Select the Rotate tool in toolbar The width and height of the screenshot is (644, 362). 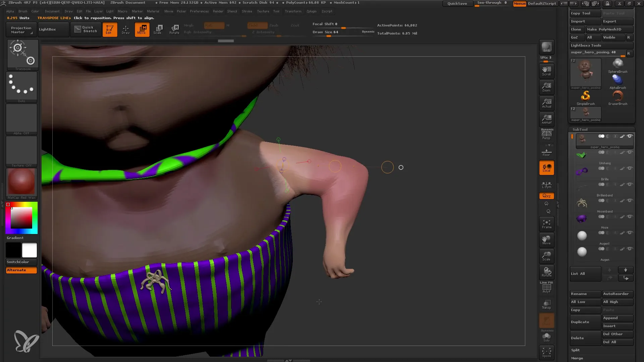(x=174, y=29)
